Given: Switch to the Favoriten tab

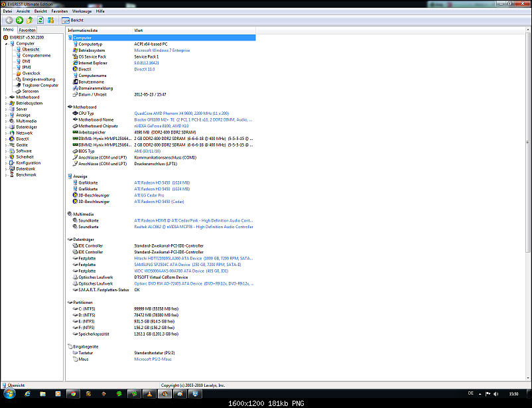Looking at the screenshot, I should coord(27,31).
